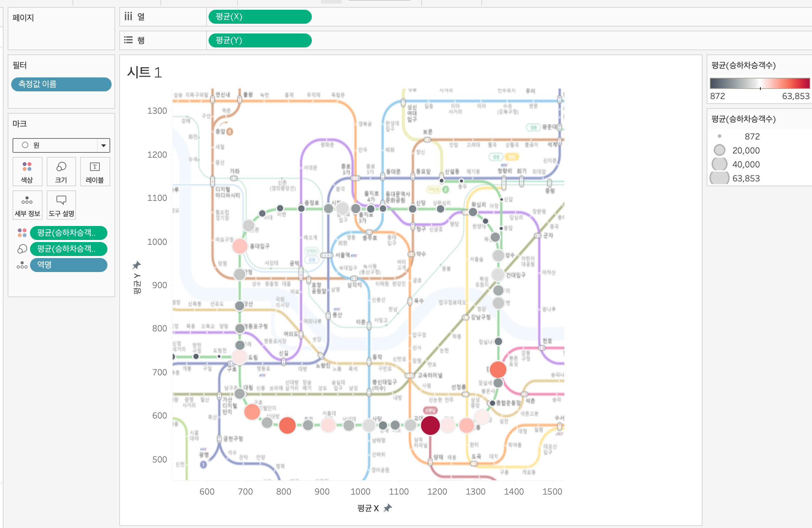Screen dimensions: 812x528
Task: Click the 색상 (Color) marks card button
Action: click(x=27, y=172)
